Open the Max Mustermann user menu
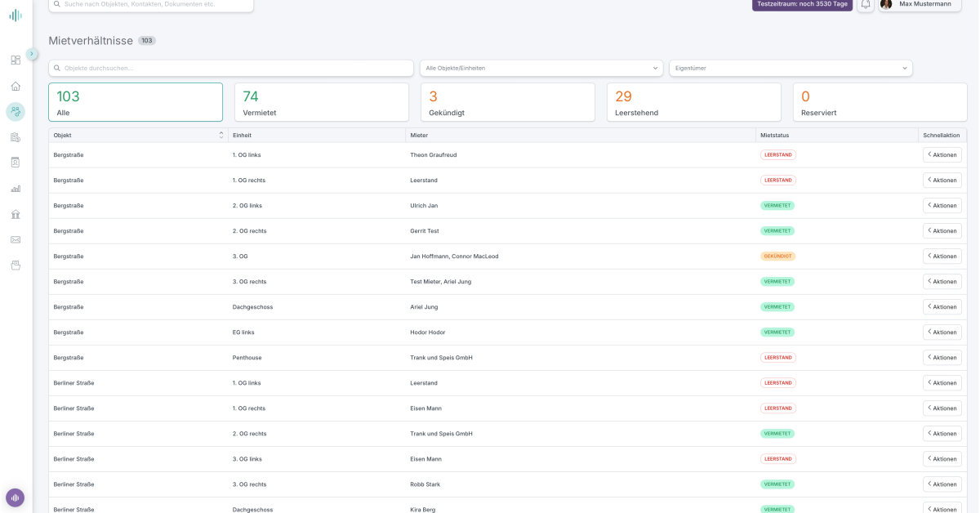980x513 pixels. pos(920,4)
